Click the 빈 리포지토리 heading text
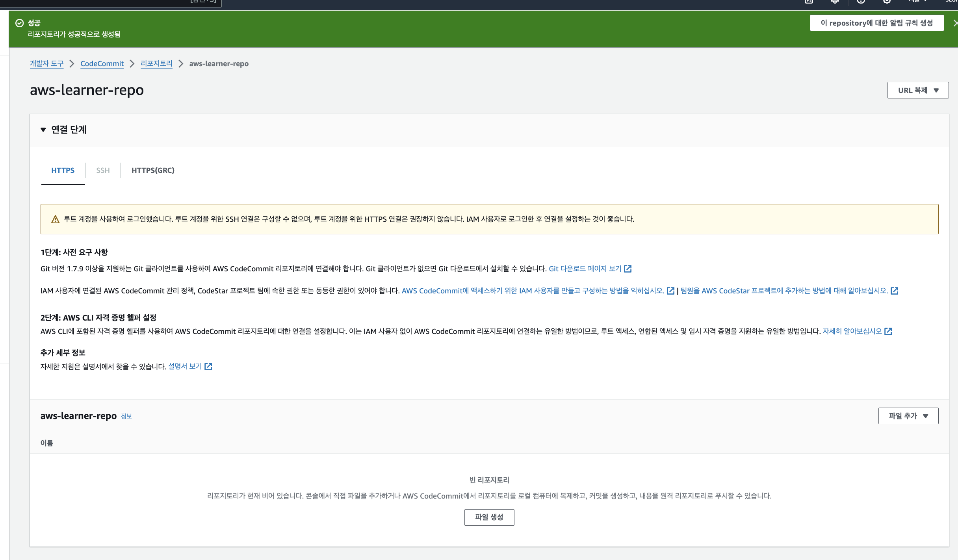The width and height of the screenshot is (958, 560). tap(489, 480)
